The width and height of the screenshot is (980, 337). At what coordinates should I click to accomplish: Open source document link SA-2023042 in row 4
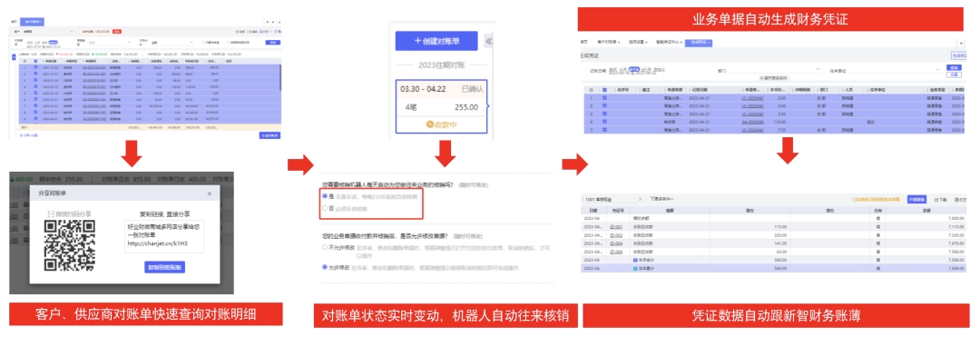[752, 122]
